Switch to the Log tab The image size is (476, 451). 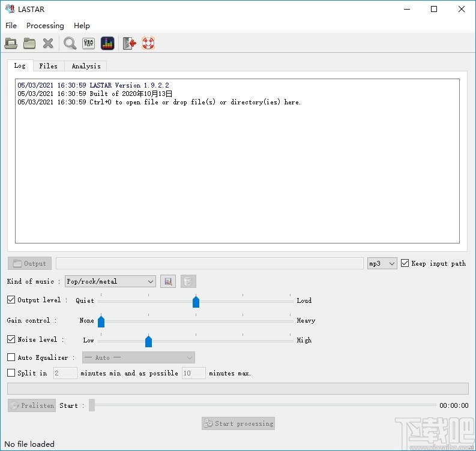(20, 65)
